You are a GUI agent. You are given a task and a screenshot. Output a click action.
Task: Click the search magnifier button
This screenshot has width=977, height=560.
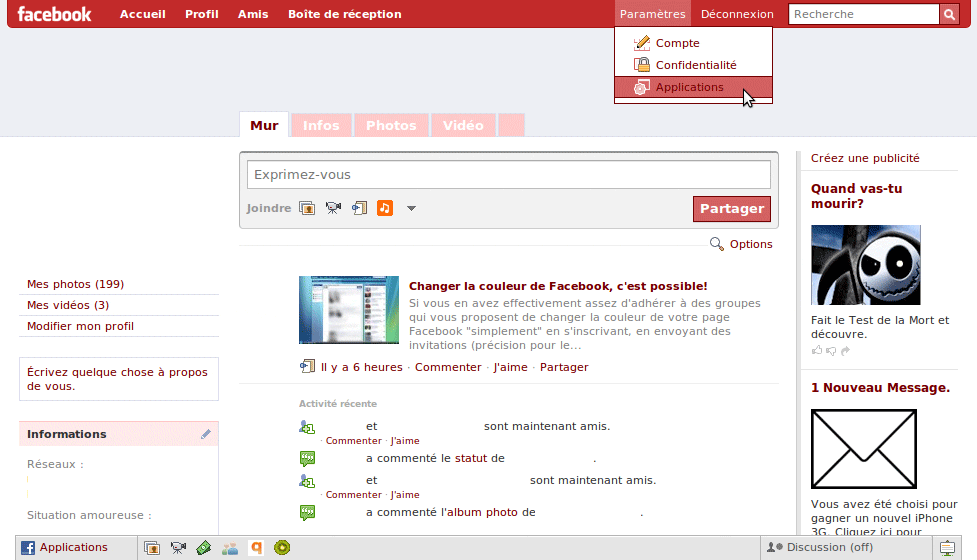(949, 14)
